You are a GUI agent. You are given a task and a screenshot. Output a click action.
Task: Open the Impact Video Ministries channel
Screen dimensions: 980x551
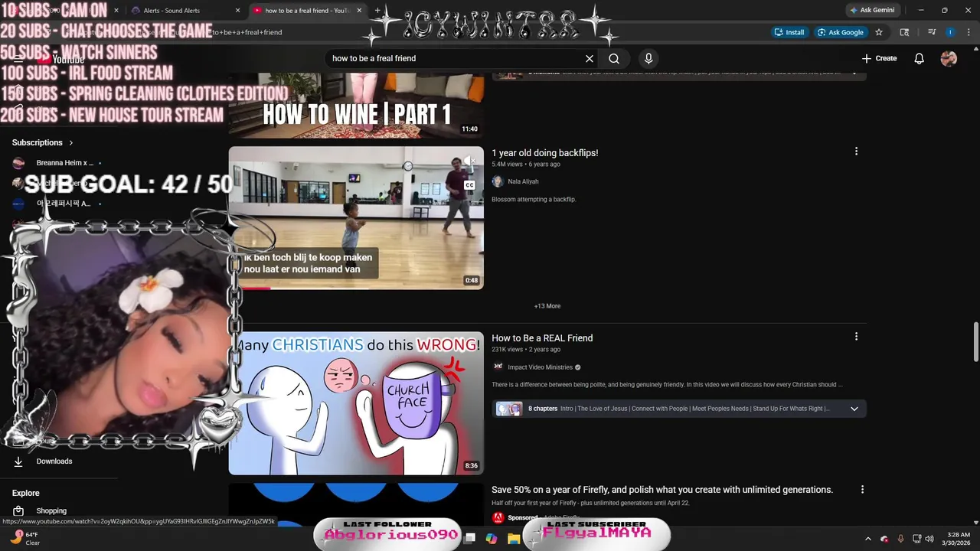[540, 367]
